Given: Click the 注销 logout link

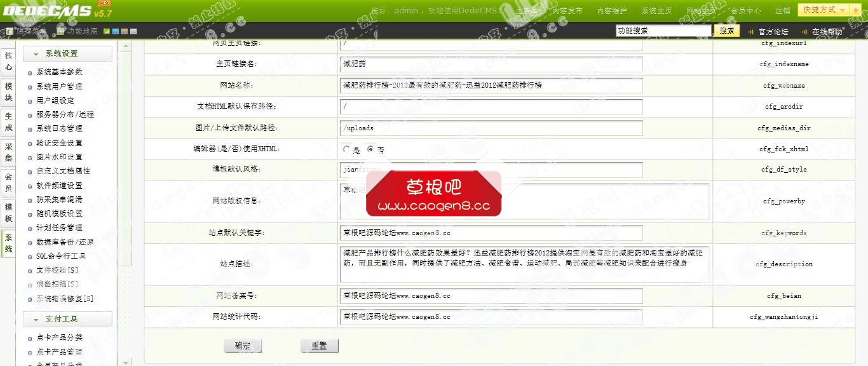Looking at the screenshot, I should tap(783, 11).
